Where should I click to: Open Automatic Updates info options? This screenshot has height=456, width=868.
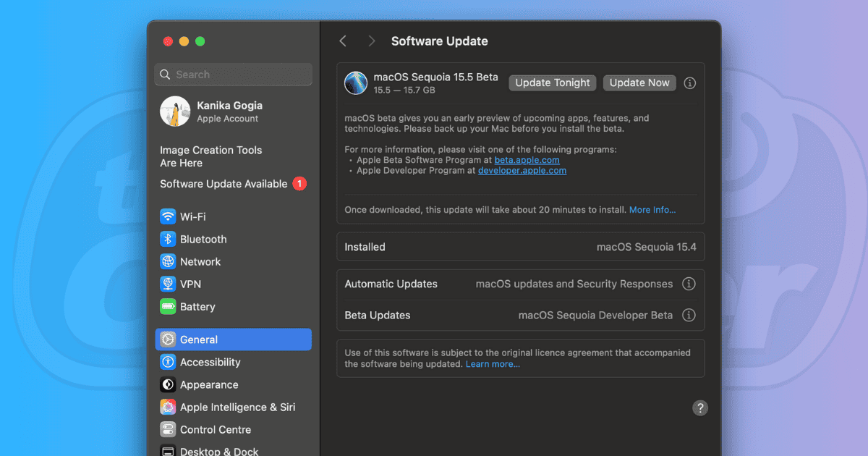pos(689,284)
